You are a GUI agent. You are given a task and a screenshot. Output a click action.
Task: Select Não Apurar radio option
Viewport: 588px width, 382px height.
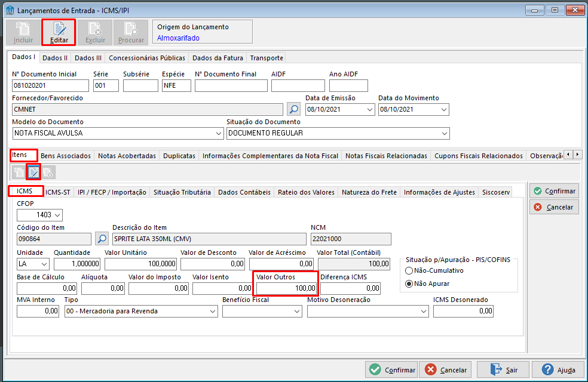pos(409,284)
